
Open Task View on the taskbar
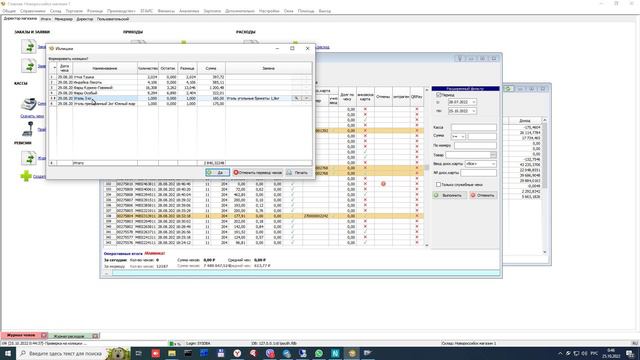[138, 353]
